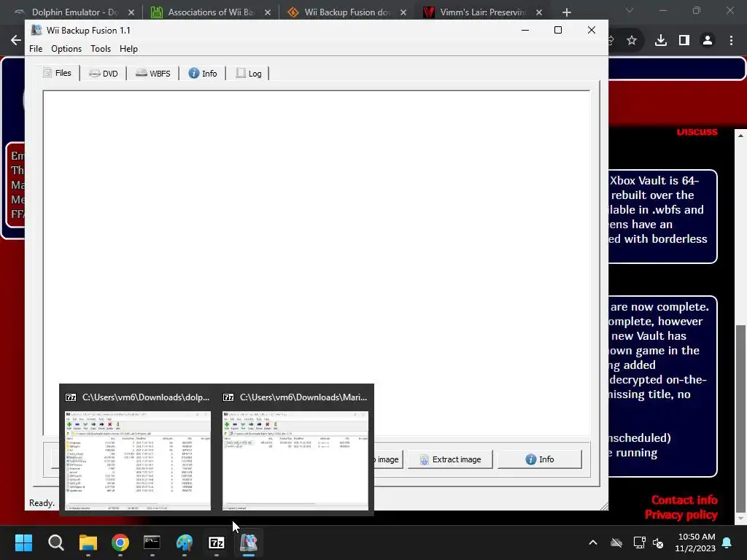The height and width of the screenshot is (560, 747).
Task: Switch to the WBFS tab
Action: [153, 74]
